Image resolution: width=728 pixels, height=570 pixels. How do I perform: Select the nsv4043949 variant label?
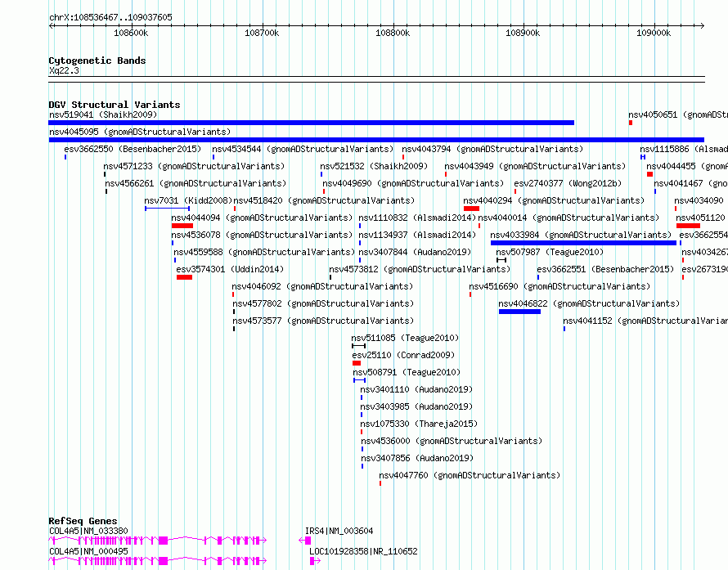[x=535, y=166]
